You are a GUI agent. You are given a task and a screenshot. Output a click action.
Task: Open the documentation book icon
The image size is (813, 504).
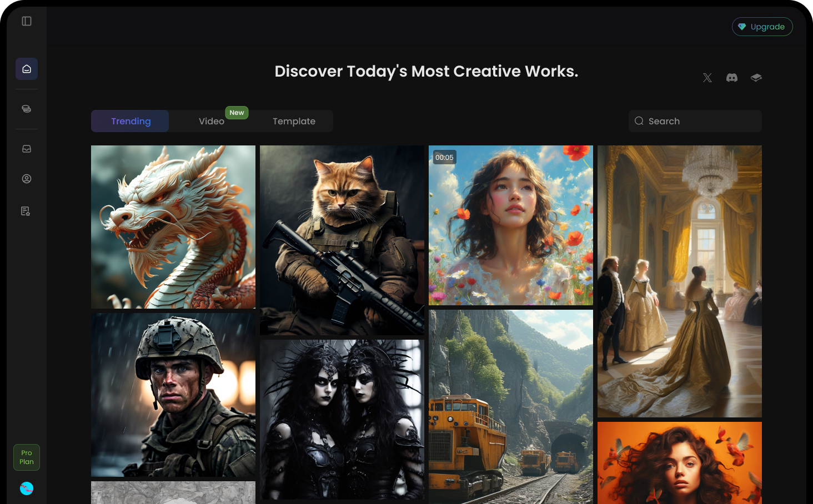(x=756, y=78)
